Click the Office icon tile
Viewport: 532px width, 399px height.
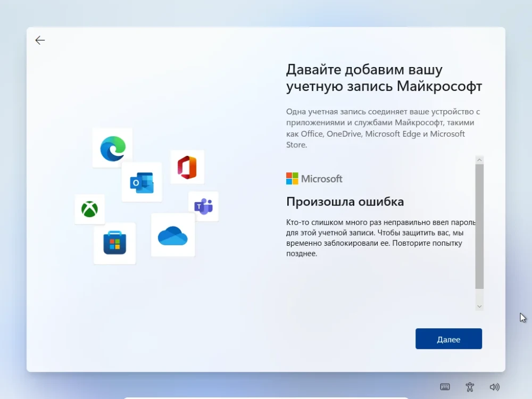[x=187, y=167]
